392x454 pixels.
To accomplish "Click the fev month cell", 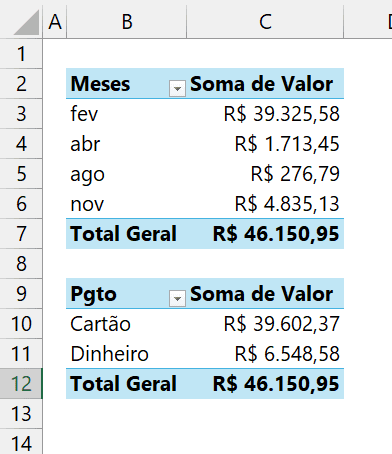I will [x=126, y=114].
